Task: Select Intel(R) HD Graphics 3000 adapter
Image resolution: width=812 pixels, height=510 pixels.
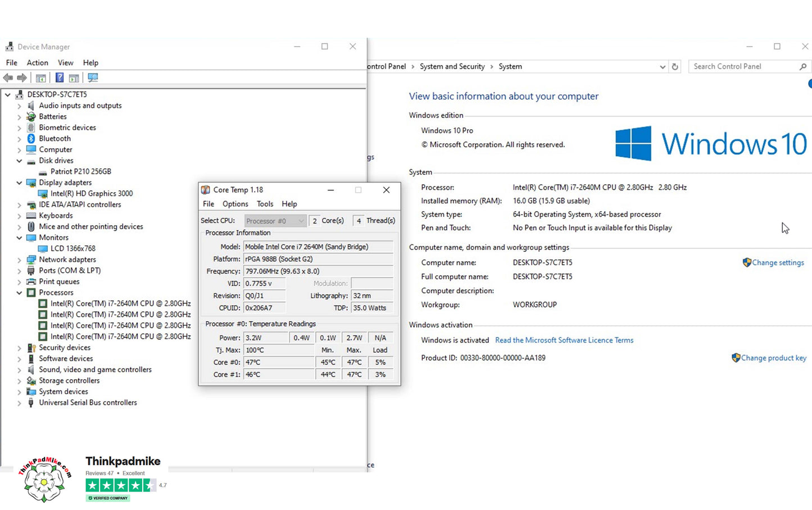Action: pos(92,194)
